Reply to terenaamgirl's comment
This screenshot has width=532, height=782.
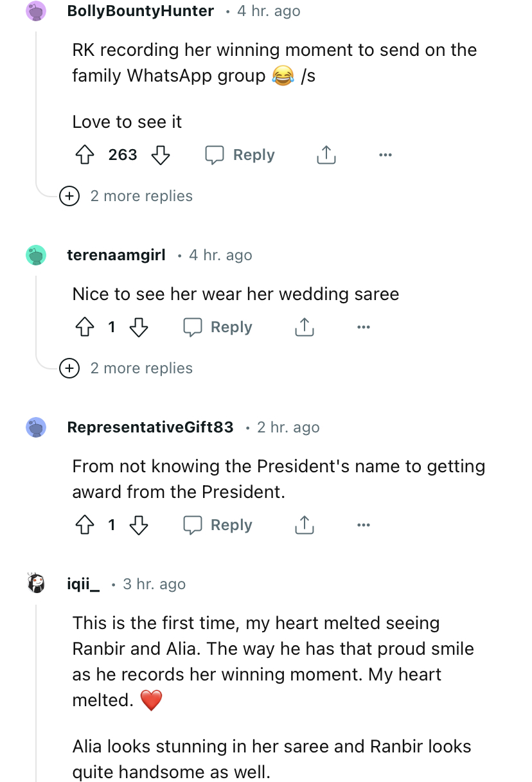coord(218,327)
